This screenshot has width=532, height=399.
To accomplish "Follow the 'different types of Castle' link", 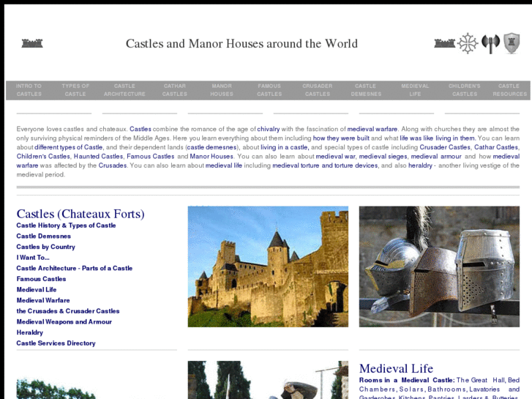I will pos(68,147).
